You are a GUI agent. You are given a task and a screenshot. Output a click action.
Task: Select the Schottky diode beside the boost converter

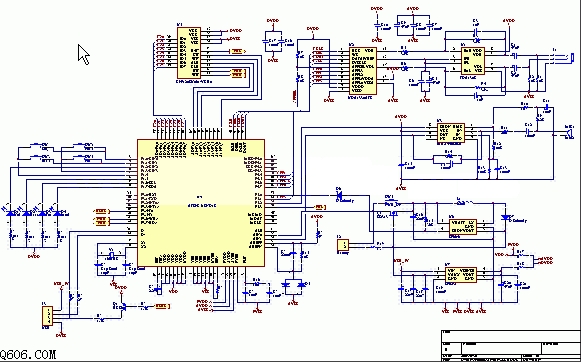(505, 217)
